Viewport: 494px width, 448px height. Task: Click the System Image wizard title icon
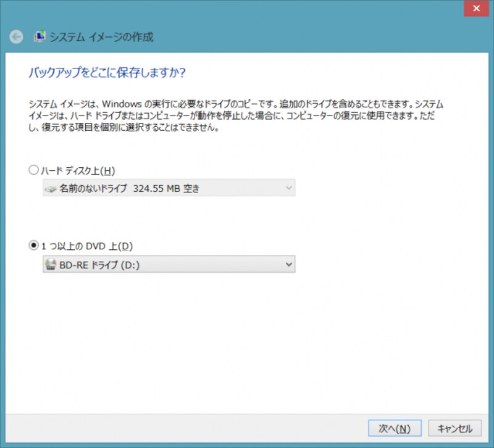tap(40, 36)
